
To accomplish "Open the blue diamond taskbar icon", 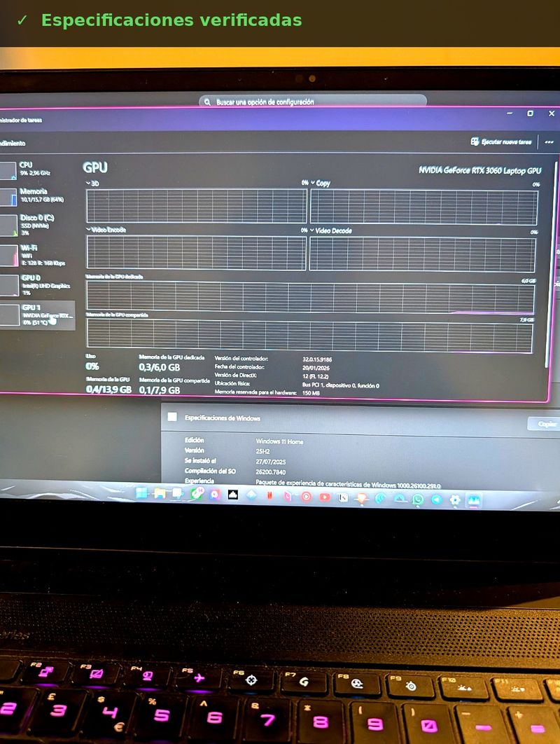I will [251, 495].
